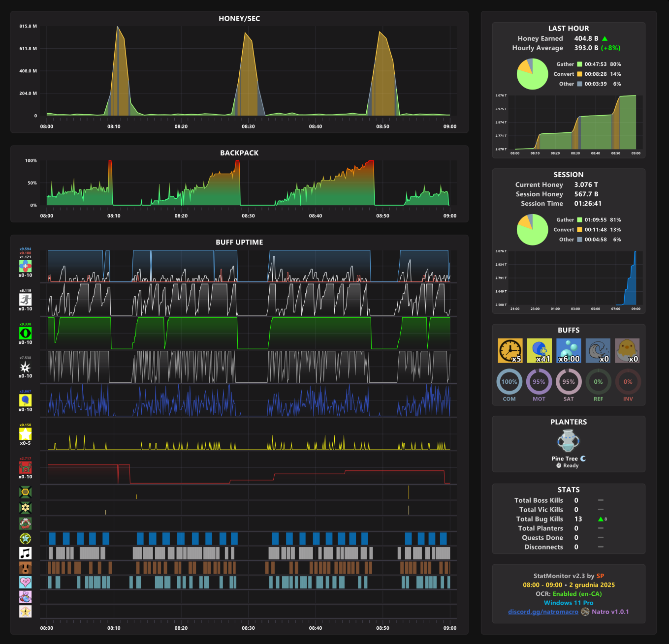The height and width of the screenshot is (644, 669).
Task: Click the yellow star buff uptime icon
Action: [x=25, y=434]
